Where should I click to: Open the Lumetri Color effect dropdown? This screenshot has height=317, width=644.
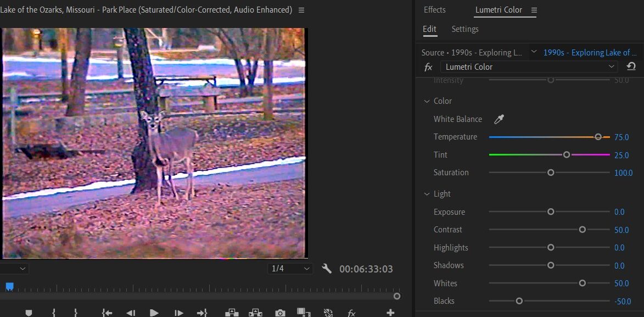tap(529, 66)
